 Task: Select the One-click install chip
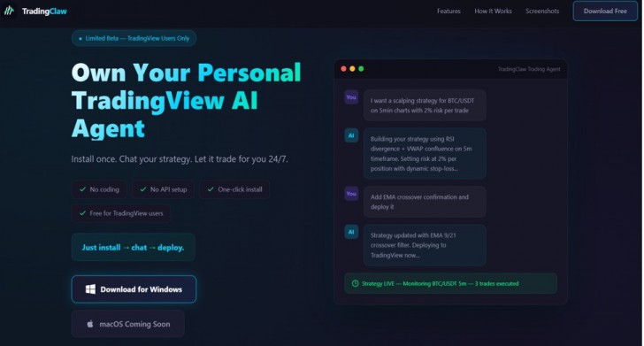click(234, 189)
